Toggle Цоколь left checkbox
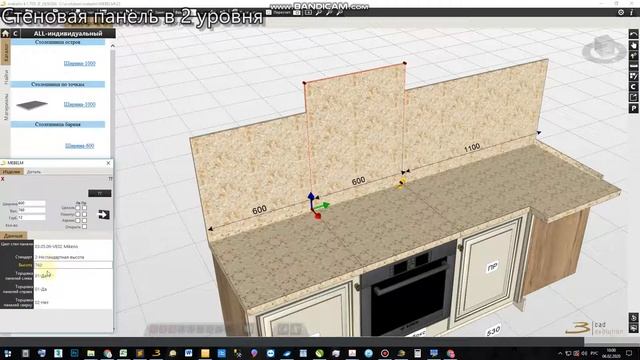The image size is (640, 360). tap(78, 208)
